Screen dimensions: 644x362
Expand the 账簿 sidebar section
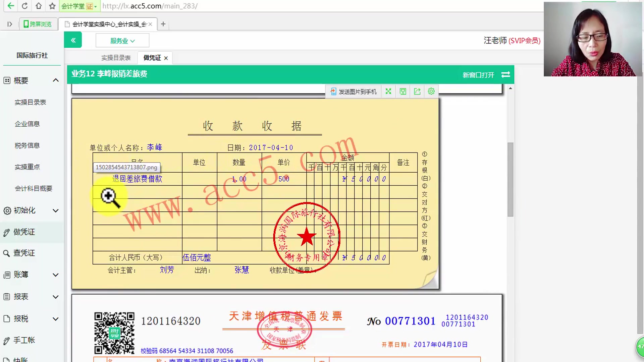(55, 275)
